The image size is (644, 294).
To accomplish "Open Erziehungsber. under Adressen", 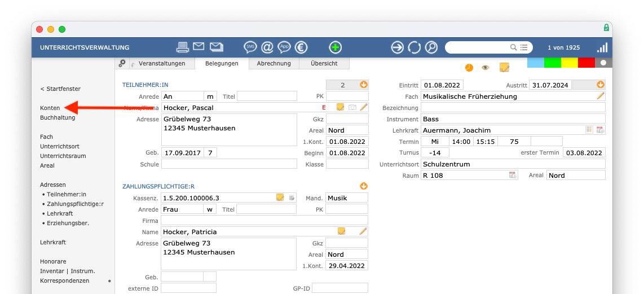I will (x=68, y=223).
